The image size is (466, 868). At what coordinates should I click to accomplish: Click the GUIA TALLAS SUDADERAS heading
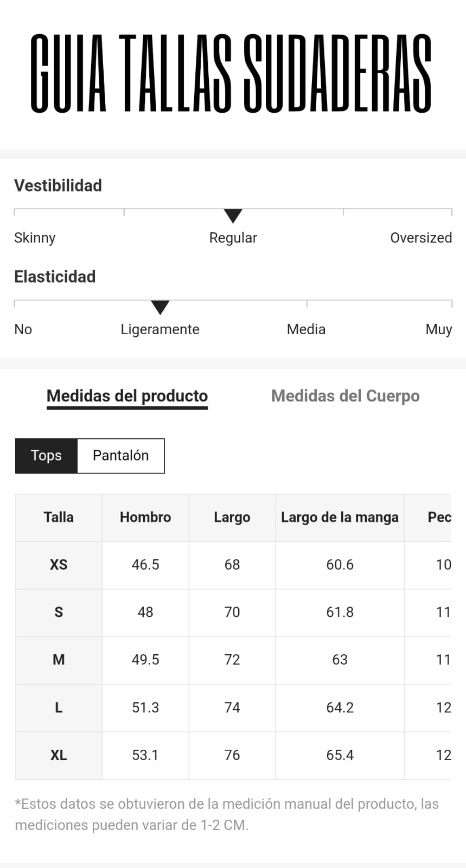(231, 74)
